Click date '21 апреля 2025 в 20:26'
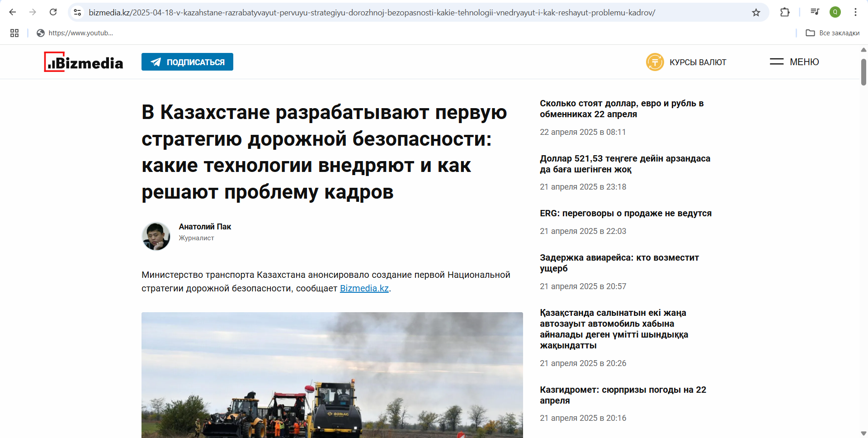Screen dimensions: 868x438 point(583,363)
